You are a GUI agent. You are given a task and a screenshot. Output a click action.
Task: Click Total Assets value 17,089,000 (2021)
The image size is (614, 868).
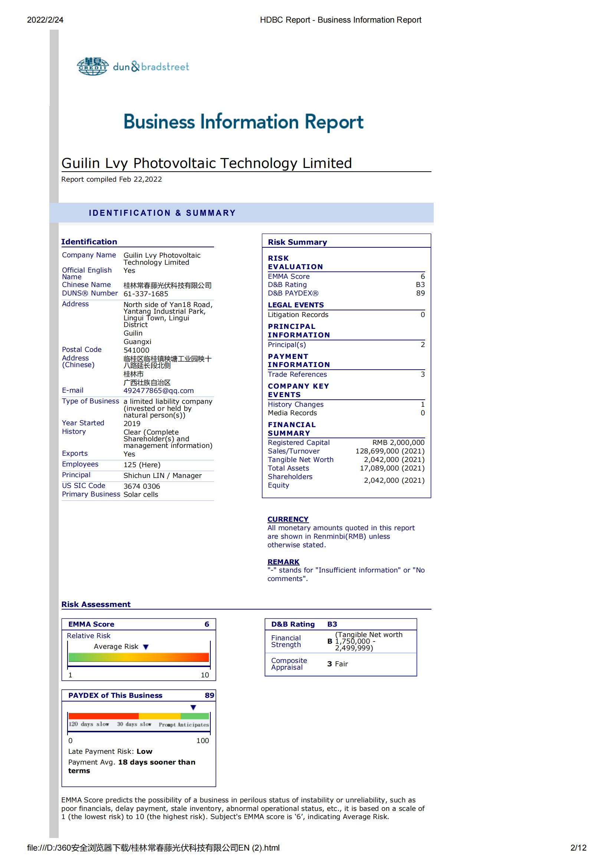tap(392, 468)
